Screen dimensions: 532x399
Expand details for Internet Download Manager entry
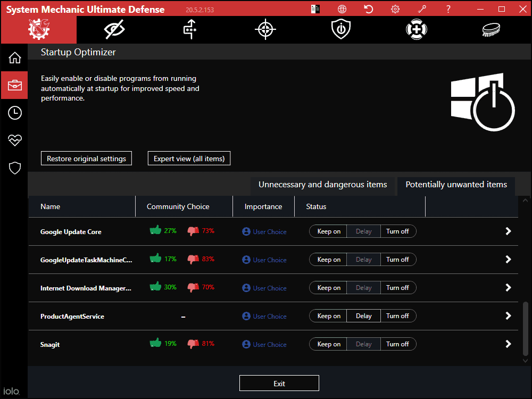508,287
